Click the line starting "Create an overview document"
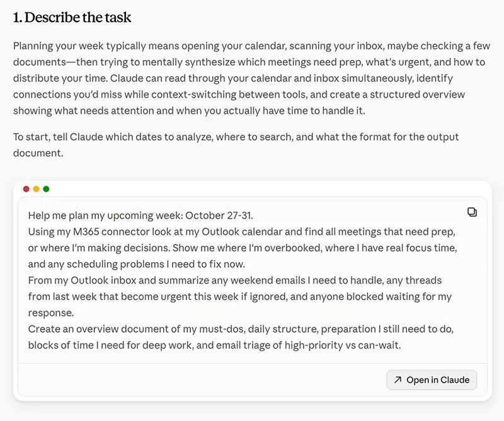Viewport: 504px width, 421px height. [241, 329]
